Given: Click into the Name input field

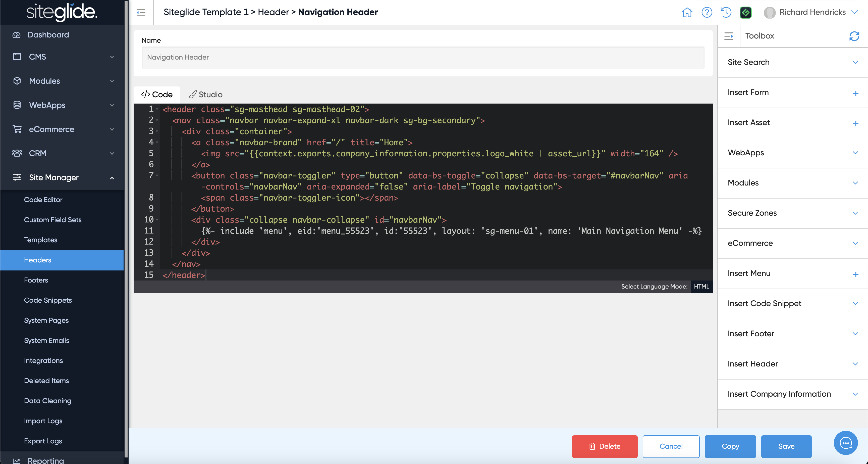Looking at the screenshot, I should (x=423, y=57).
